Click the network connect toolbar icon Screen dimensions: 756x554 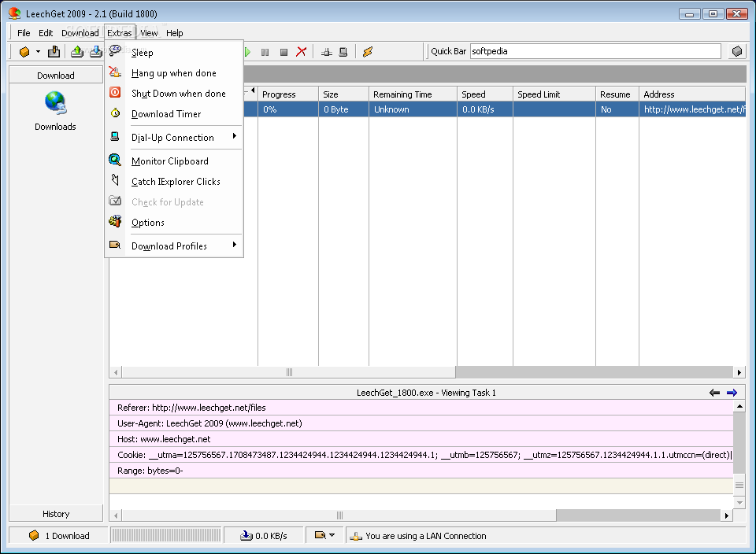326,52
